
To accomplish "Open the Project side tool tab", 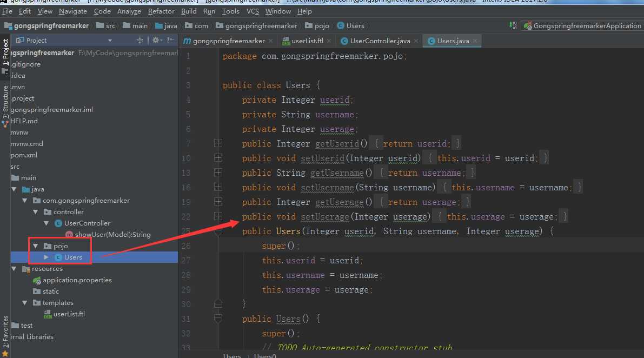I will click(x=5, y=56).
